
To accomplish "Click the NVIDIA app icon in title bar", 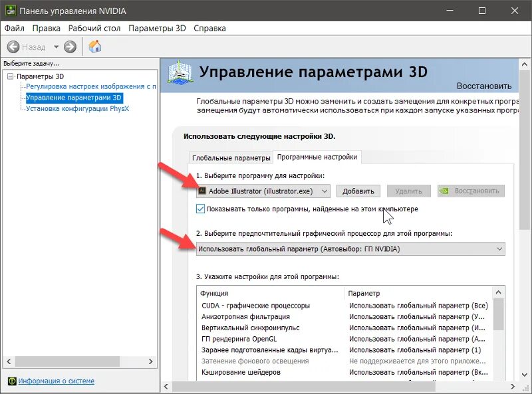I will click(x=10, y=11).
